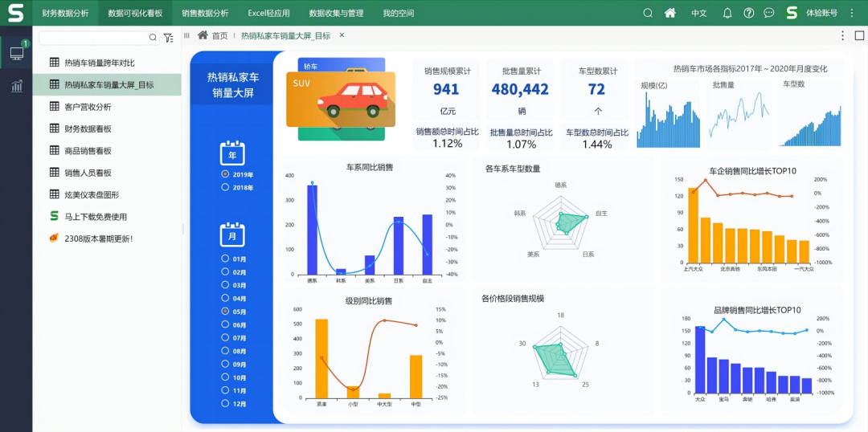Open the Excel轻应用 menu
This screenshot has height=432, width=868.
click(x=268, y=14)
